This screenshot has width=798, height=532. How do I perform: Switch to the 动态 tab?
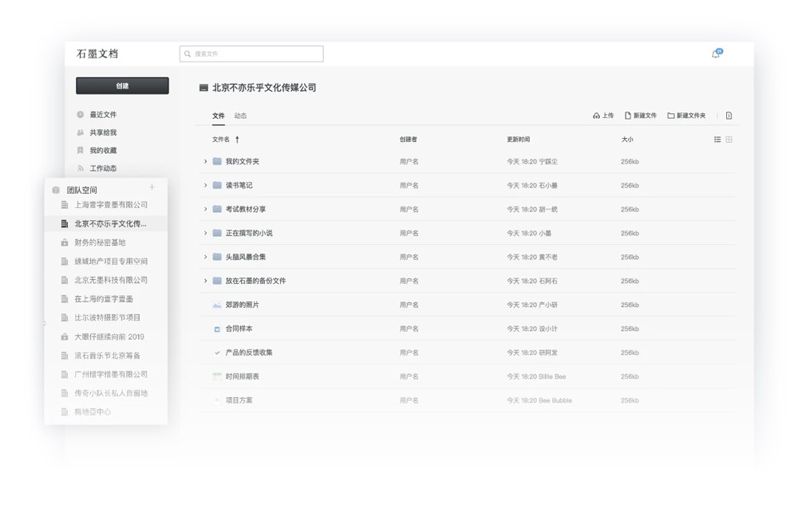click(240, 116)
